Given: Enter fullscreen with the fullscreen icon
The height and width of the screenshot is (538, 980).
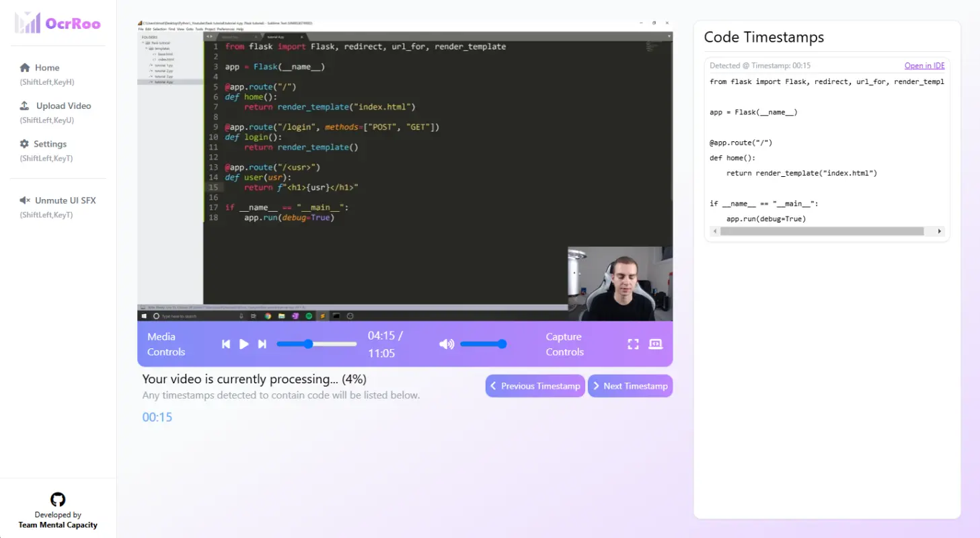Looking at the screenshot, I should [633, 344].
